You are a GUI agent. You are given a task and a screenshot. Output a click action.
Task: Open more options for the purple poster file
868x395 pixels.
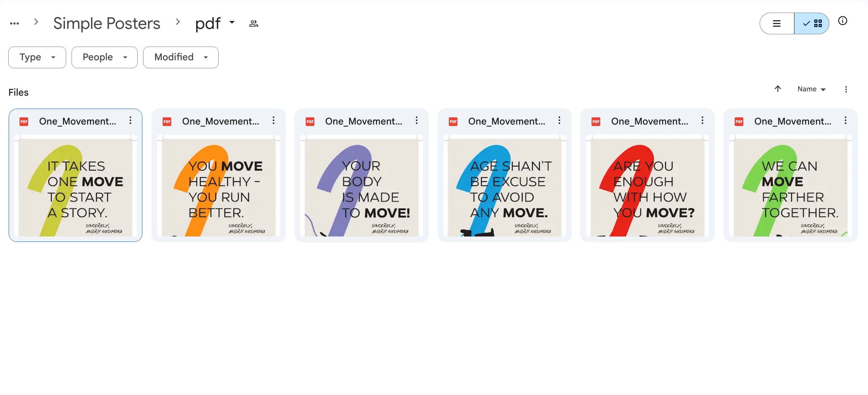(x=417, y=121)
